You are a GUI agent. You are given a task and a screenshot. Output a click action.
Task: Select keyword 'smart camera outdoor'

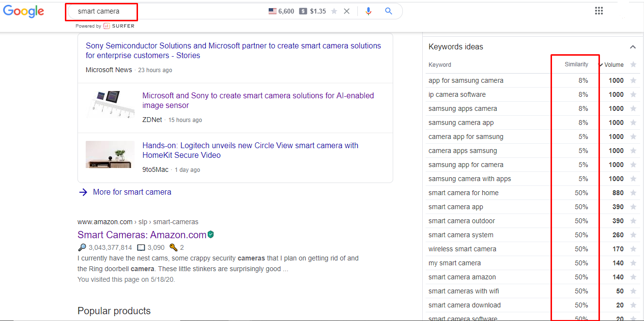pos(461,221)
